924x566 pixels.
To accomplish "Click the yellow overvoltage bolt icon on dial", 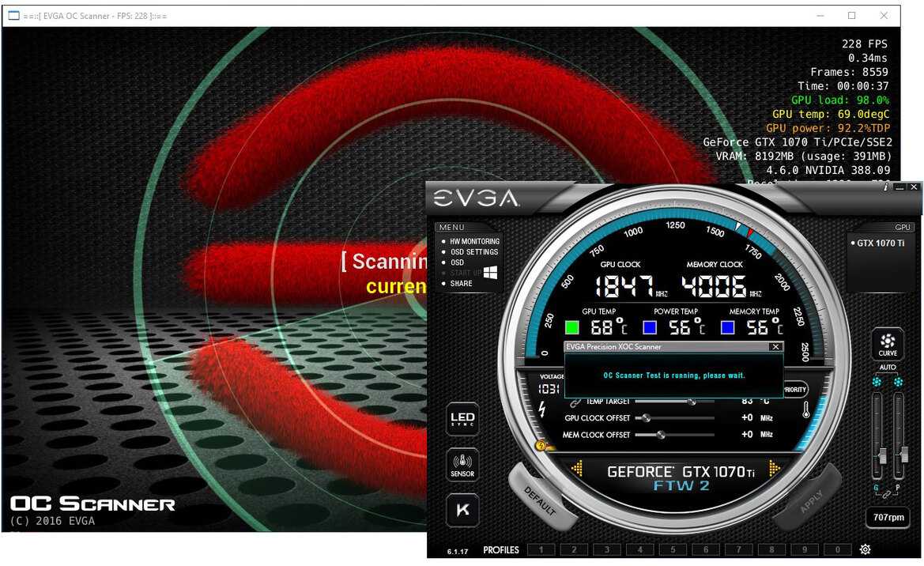I will pyautogui.click(x=541, y=446).
